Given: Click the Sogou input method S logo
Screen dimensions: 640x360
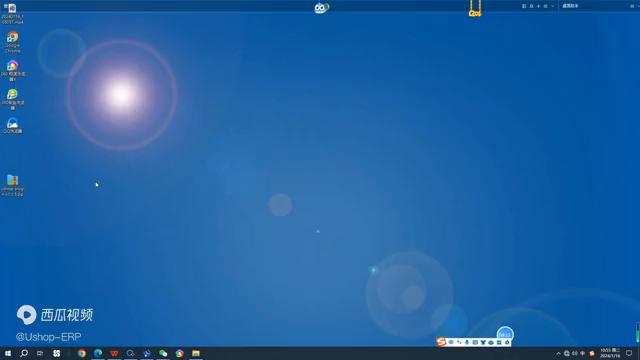Looking at the screenshot, I should [441, 342].
